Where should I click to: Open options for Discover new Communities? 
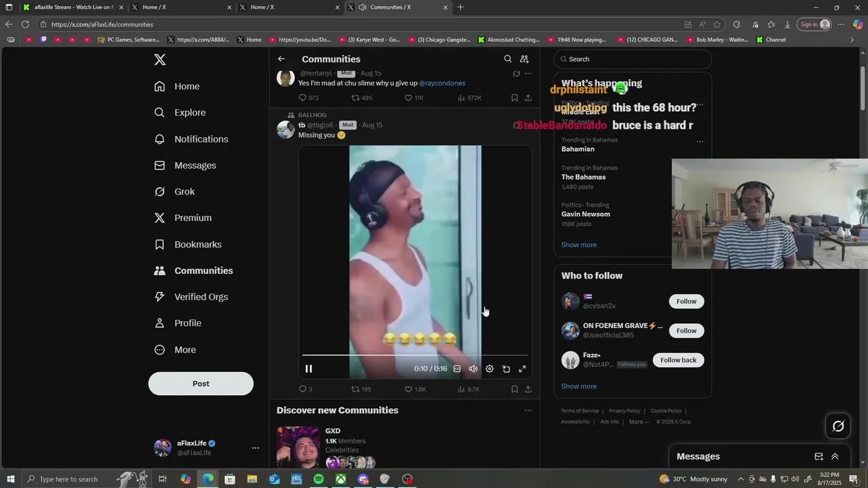click(x=528, y=410)
